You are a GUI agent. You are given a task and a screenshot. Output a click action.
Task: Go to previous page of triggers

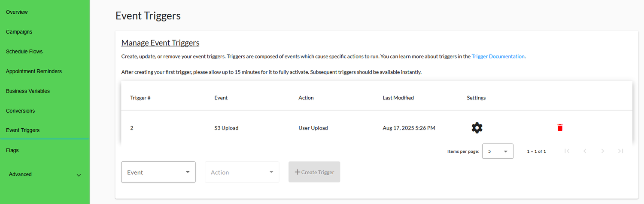[x=585, y=151]
